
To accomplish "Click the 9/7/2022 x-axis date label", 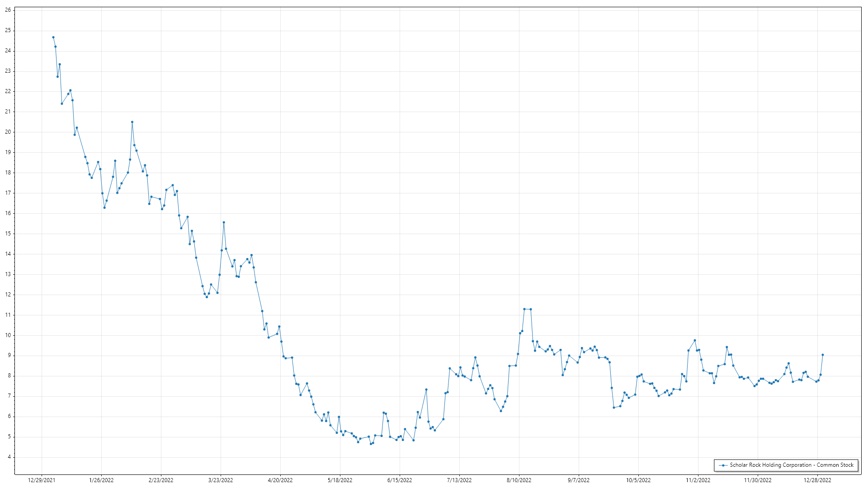I will 579,480.
